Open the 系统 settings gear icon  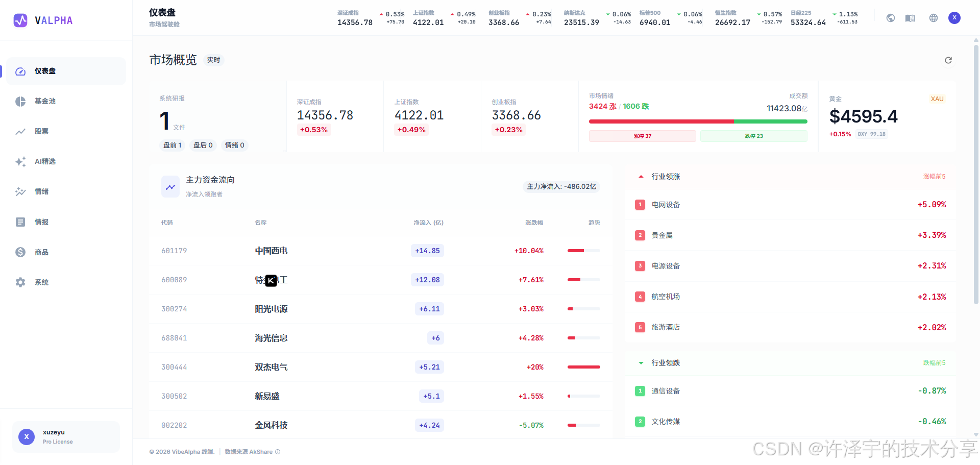[20, 282]
